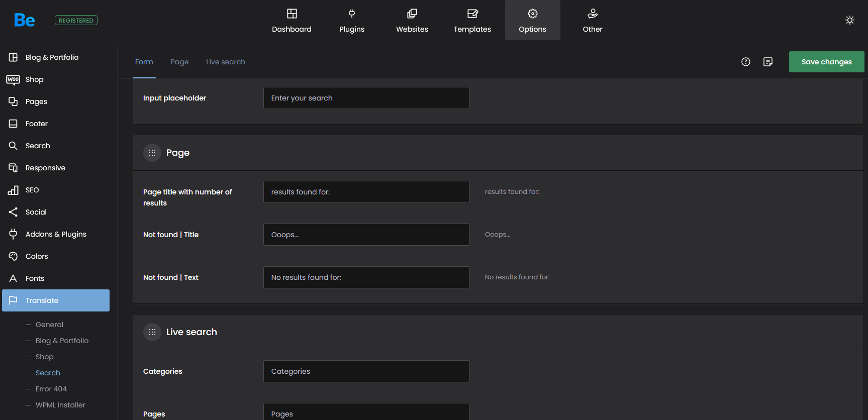Open the Templates icon in top navigation
This screenshot has height=420, width=868.
(472, 14)
